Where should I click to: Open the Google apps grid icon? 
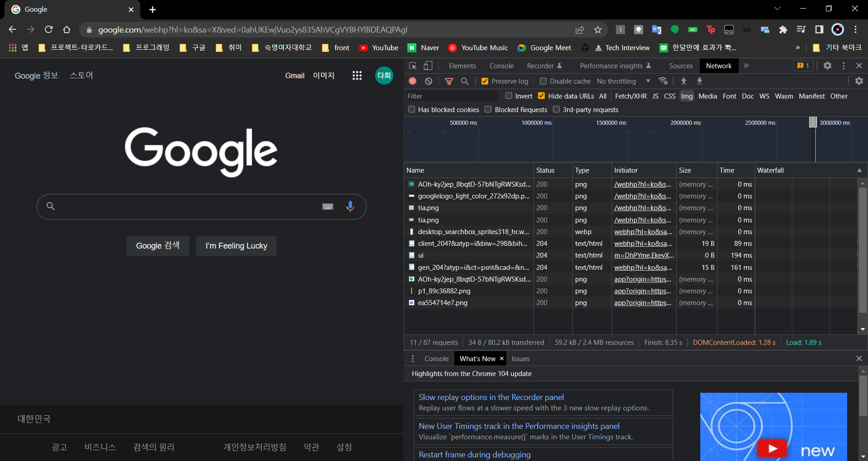[x=357, y=75]
